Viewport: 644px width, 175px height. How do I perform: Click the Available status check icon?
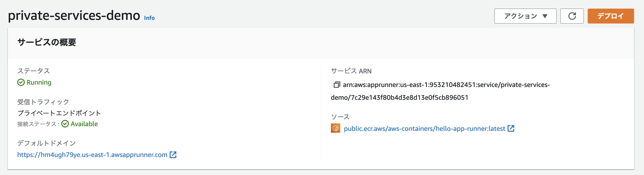coord(65,124)
